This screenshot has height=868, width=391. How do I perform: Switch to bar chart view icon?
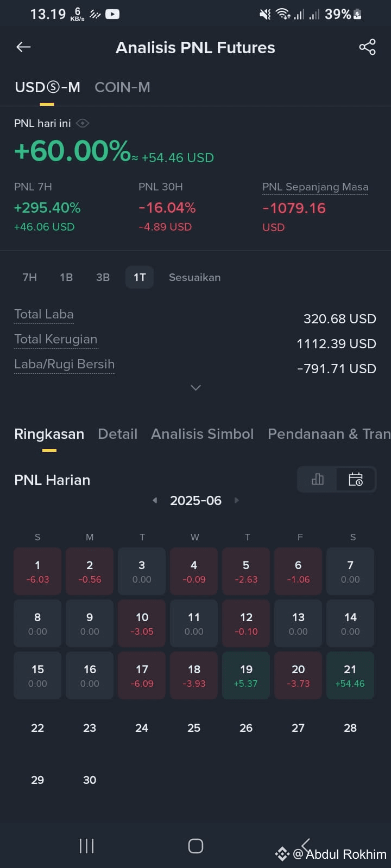318,479
